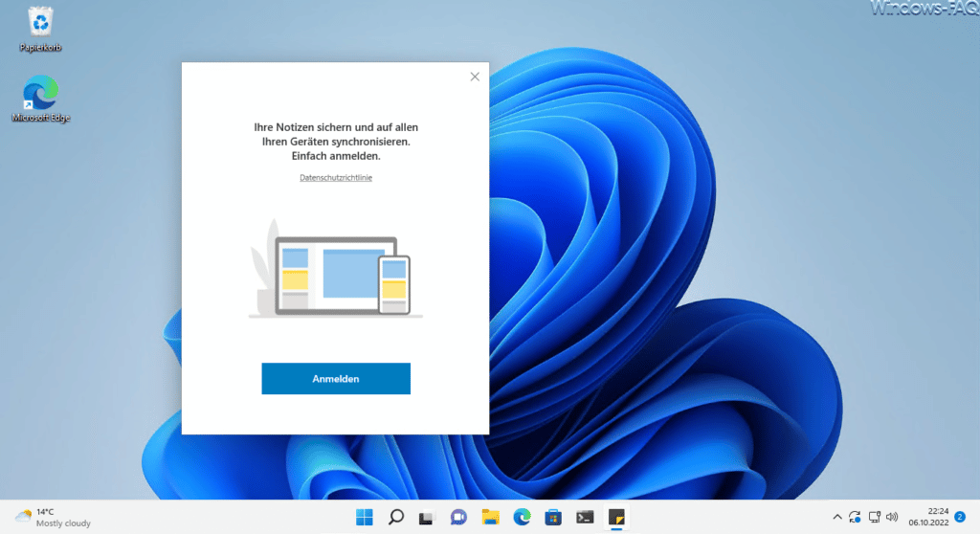980x534 pixels.
Task: Open the weather widget showing 14°C
Action: pyautogui.click(x=54, y=517)
